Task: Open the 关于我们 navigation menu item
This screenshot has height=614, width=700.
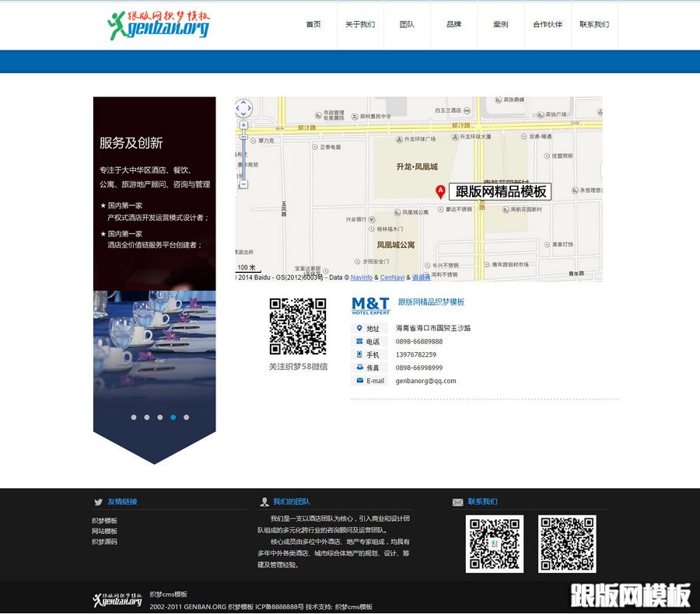Action: pos(359,25)
